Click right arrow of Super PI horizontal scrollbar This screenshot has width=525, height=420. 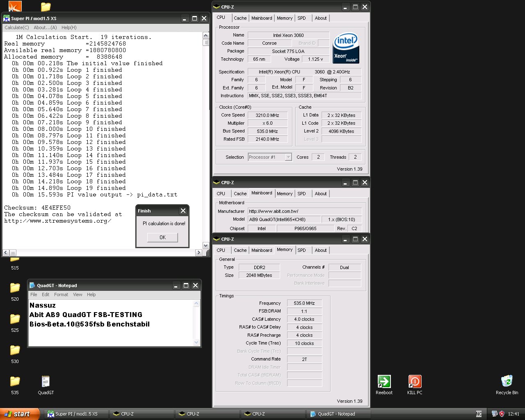click(x=199, y=253)
